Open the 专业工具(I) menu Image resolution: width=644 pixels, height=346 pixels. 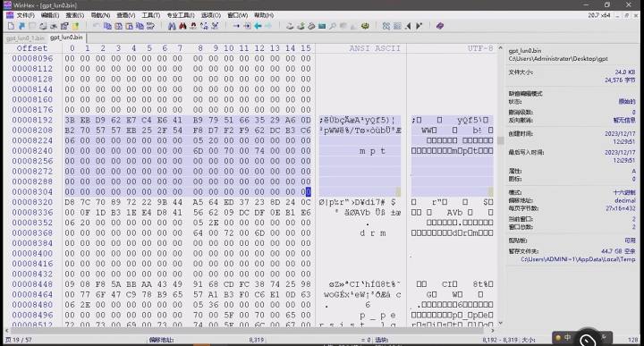point(181,15)
